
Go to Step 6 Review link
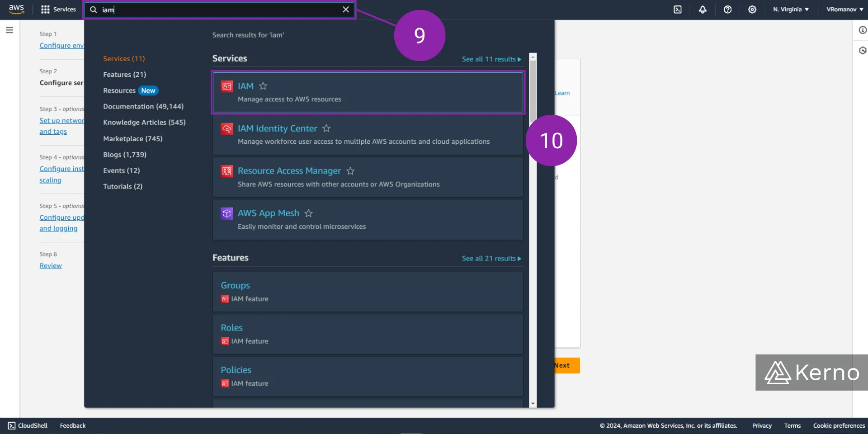(x=51, y=266)
